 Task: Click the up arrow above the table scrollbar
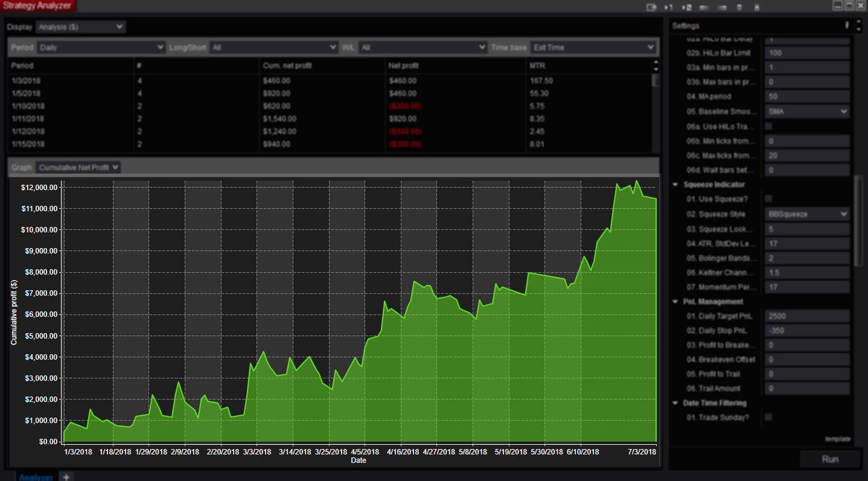(656, 62)
